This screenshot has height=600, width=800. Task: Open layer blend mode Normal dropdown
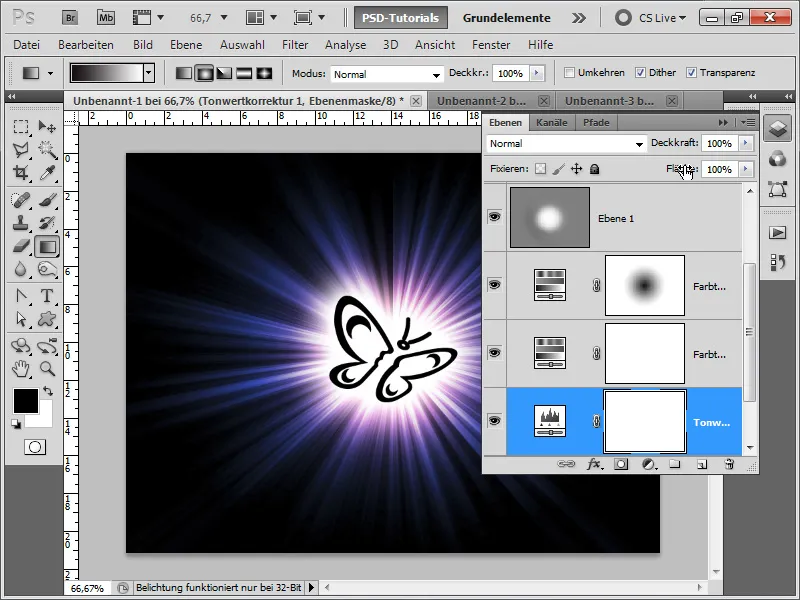pos(566,144)
